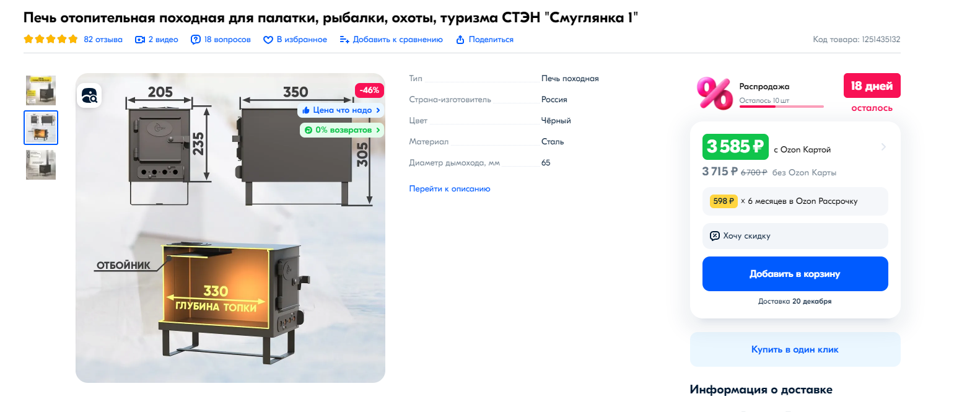Open the Перейти к описанию link
Screen dimensions: 980x412
(x=450, y=189)
